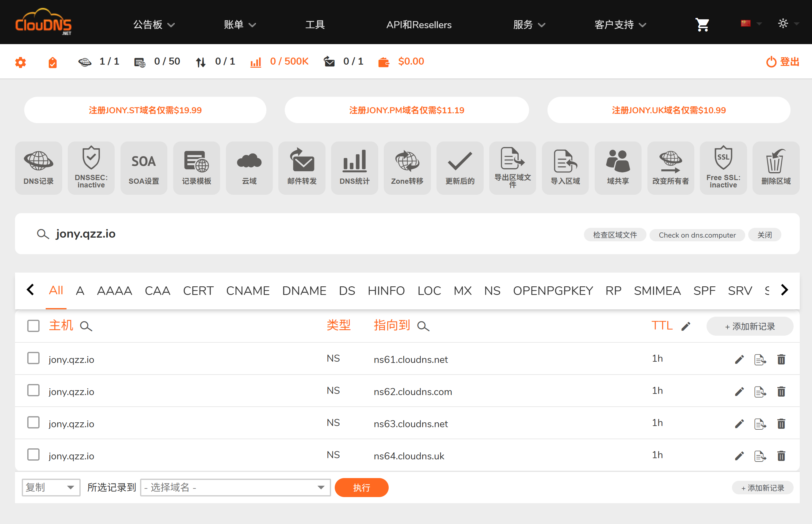812x524 pixels.
Task: Open the 邮件转发 tool icon
Action: pos(302,168)
